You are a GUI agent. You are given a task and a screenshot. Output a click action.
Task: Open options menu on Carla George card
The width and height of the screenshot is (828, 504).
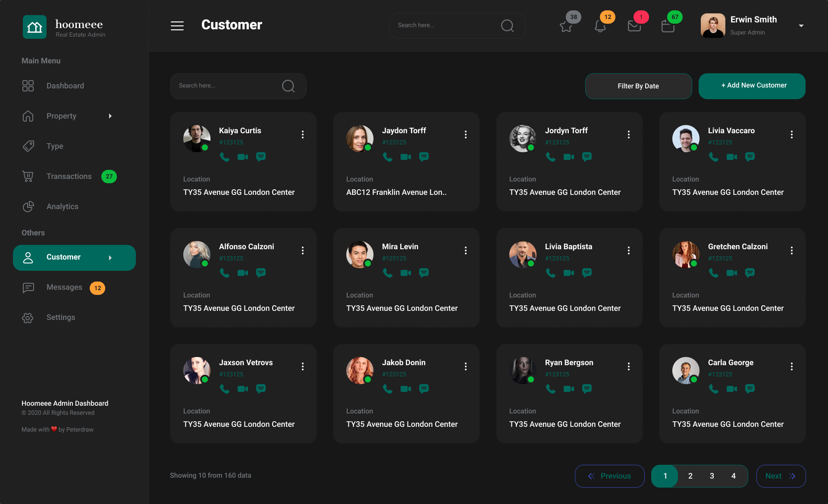(x=792, y=366)
